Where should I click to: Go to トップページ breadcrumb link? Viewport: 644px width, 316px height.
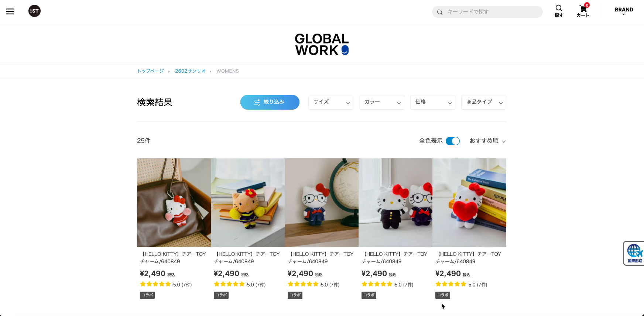coord(150,71)
